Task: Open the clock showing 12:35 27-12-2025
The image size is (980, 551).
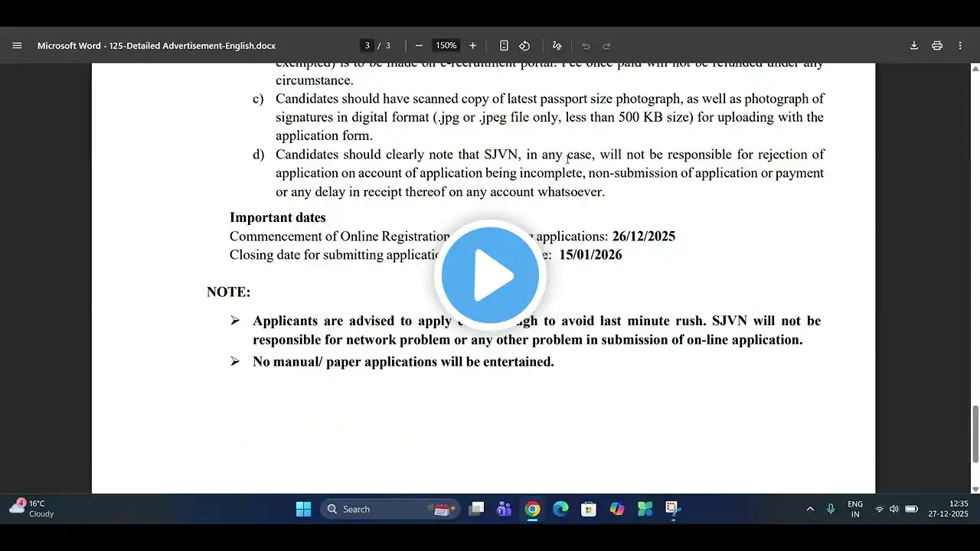Action: 949,509
